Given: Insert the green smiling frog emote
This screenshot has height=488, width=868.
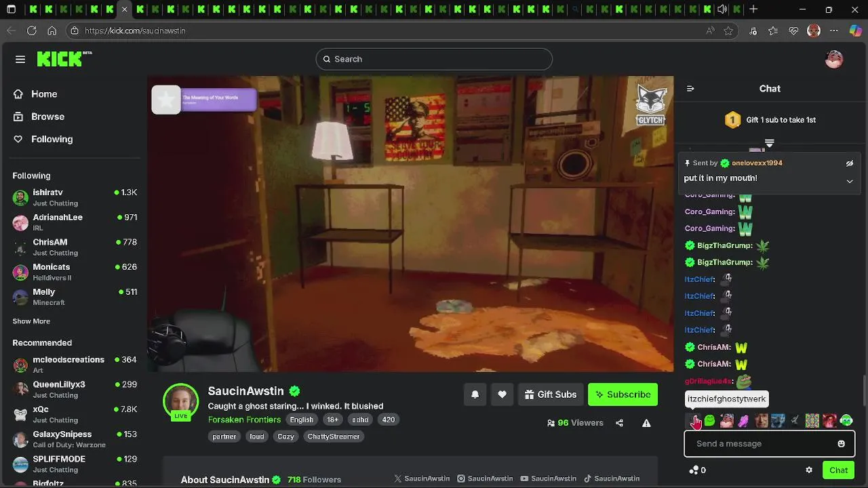Looking at the screenshot, I should pyautogui.click(x=709, y=421).
